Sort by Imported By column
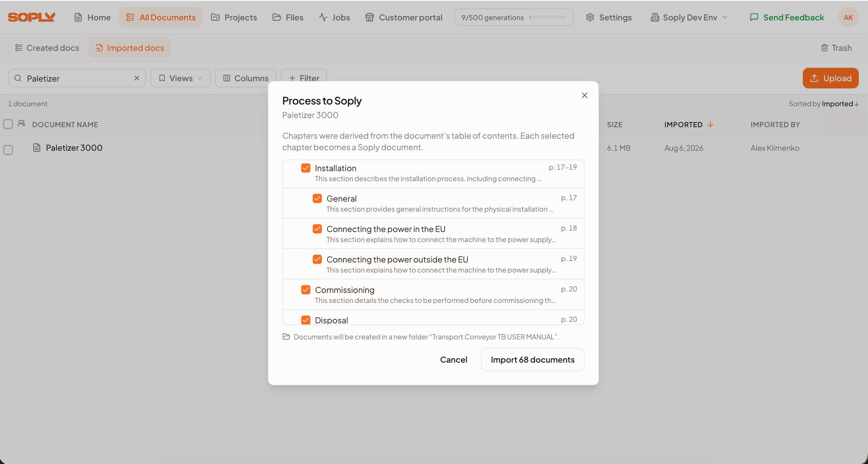The image size is (868, 464). coord(775,125)
